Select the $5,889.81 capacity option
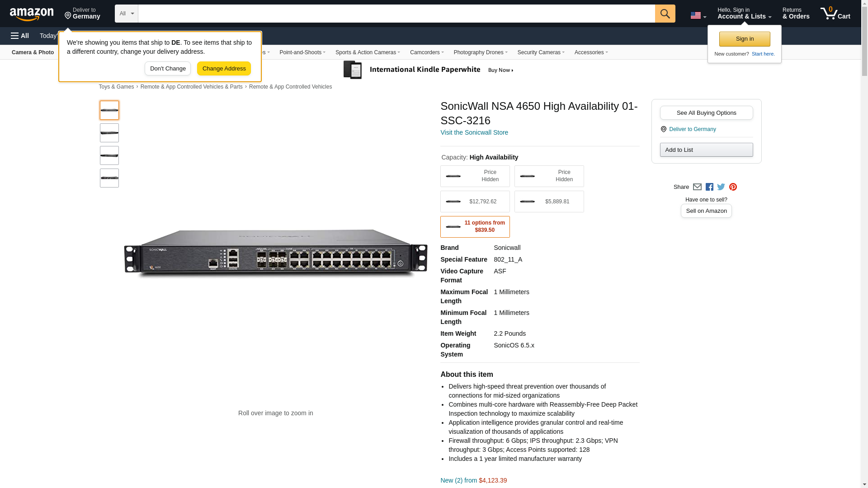The width and height of the screenshot is (868, 488). pyautogui.click(x=549, y=202)
